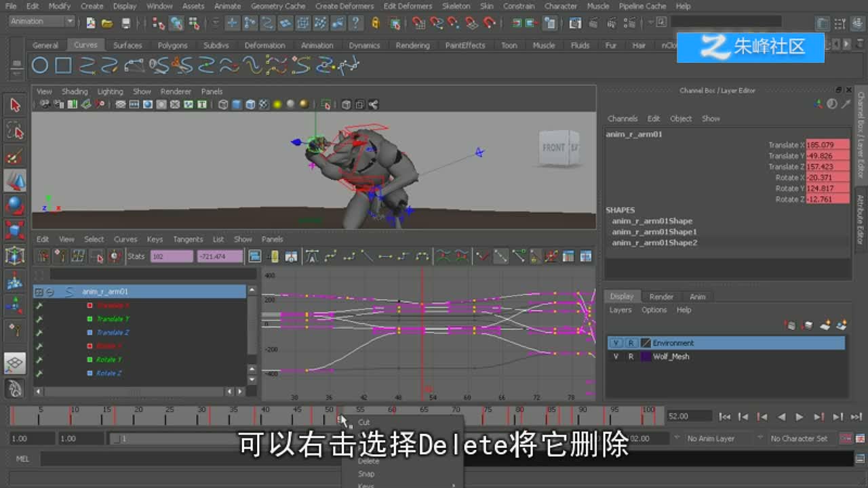This screenshot has width=868, height=488.
Task: Click the Open Scene folder icon
Action: pyautogui.click(x=107, y=23)
